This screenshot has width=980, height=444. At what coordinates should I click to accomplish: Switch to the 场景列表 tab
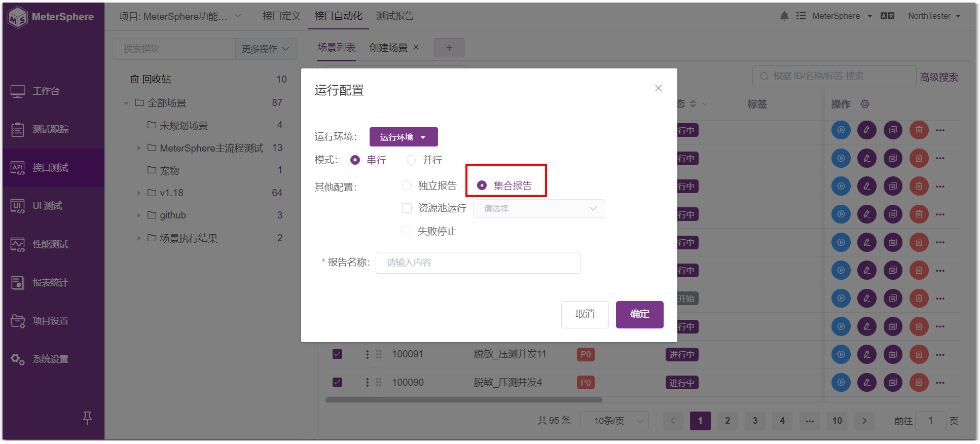point(337,48)
